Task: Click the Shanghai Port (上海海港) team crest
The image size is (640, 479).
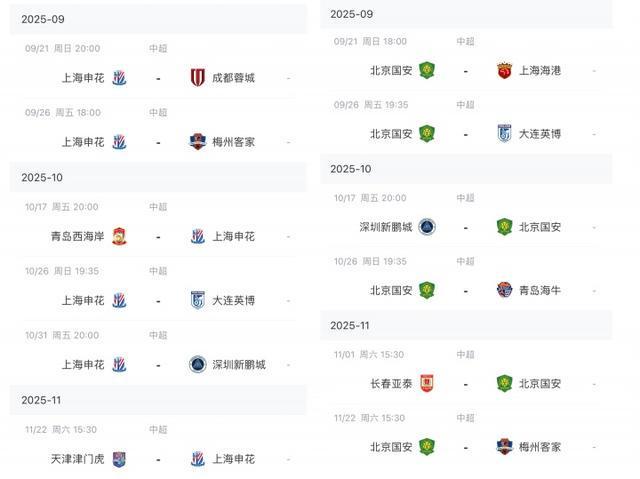Action: (504, 71)
